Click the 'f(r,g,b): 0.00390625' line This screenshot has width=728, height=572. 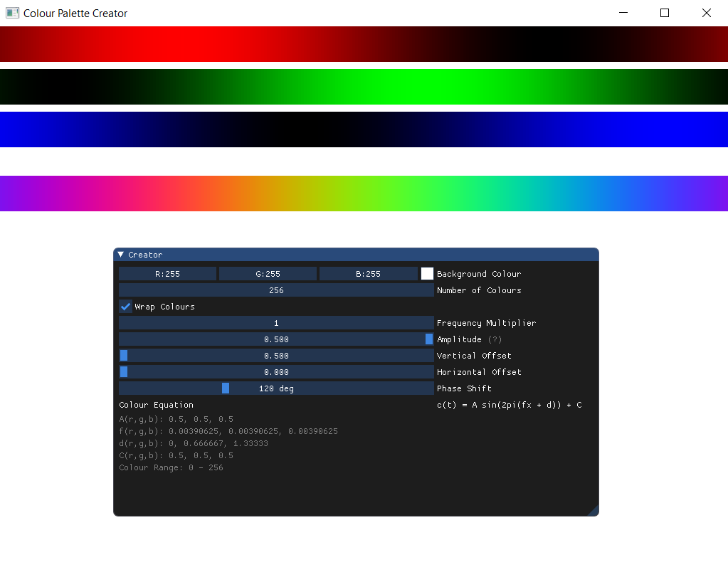(x=228, y=431)
